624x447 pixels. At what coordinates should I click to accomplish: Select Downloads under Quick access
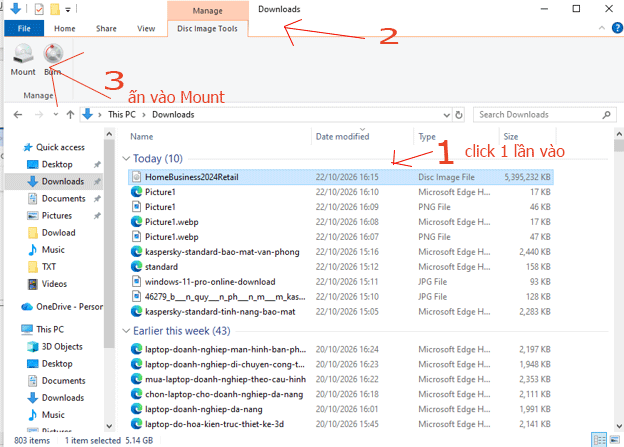pos(63,182)
